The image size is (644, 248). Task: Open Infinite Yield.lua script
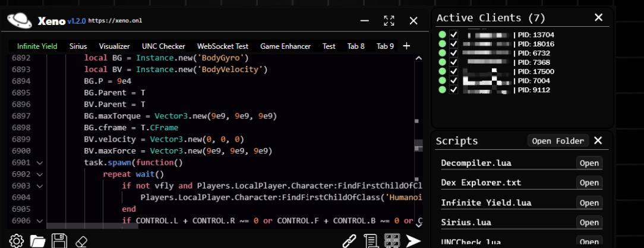[x=589, y=203]
